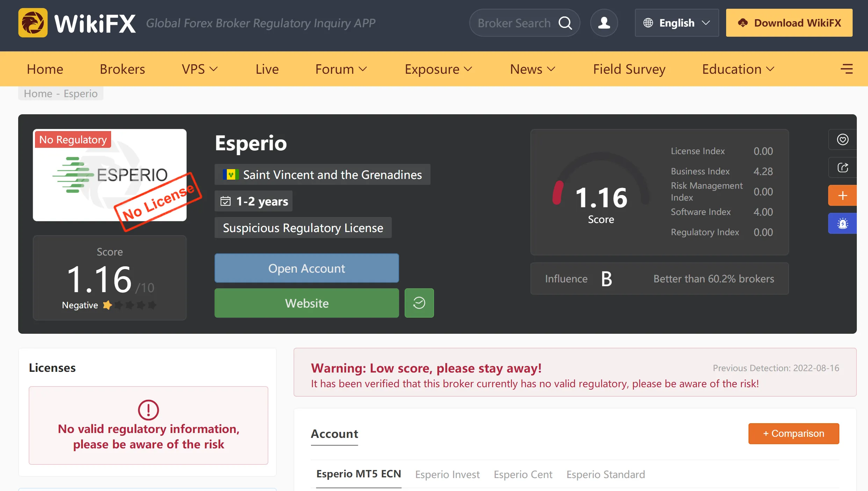Click the Negative star rating

129,305
